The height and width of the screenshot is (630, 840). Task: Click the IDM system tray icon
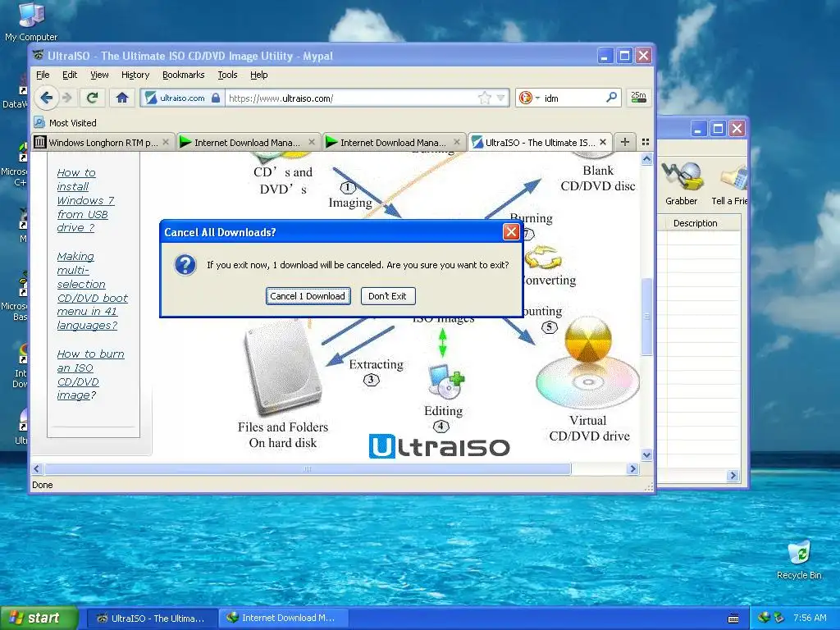coord(764,618)
